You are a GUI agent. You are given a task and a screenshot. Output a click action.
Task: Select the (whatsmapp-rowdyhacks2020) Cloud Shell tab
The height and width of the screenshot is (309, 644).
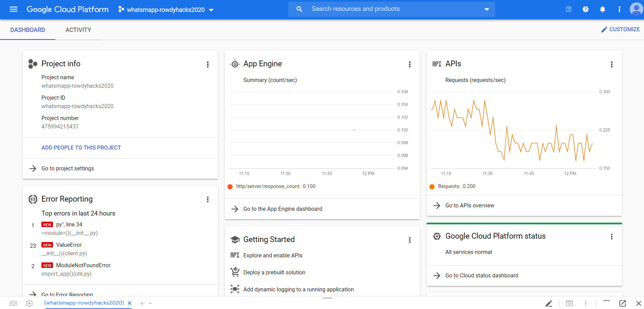pyautogui.click(x=84, y=303)
